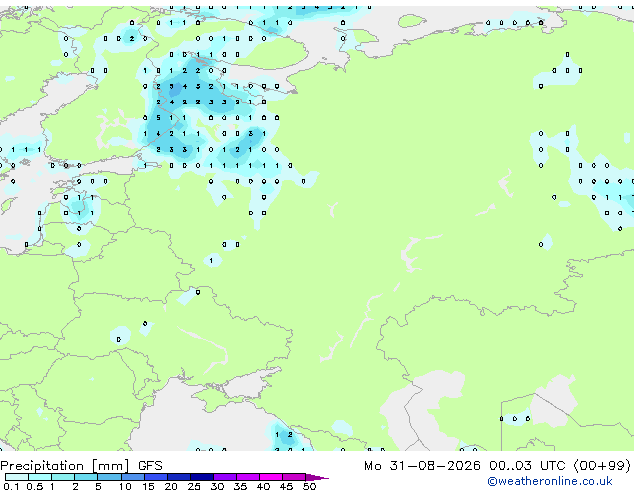Open the weatheronline.co.uk copyright link
The height and width of the screenshot is (490, 634).
click(x=550, y=481)
